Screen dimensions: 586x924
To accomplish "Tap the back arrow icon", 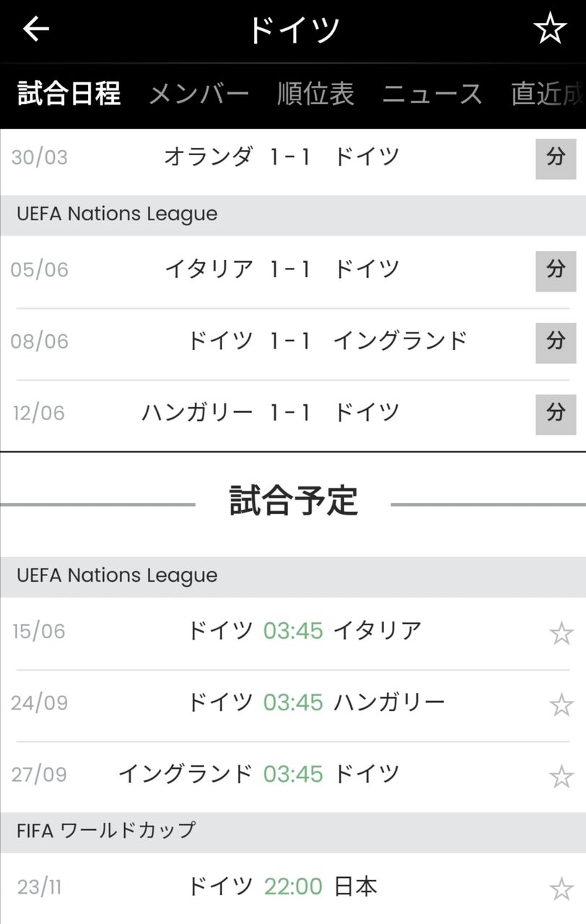I will pyautogui.click(x=36, y=29).
